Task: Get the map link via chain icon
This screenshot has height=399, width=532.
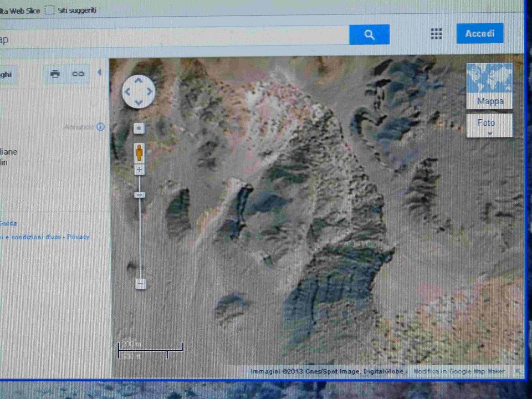Action: pos(78,74)
